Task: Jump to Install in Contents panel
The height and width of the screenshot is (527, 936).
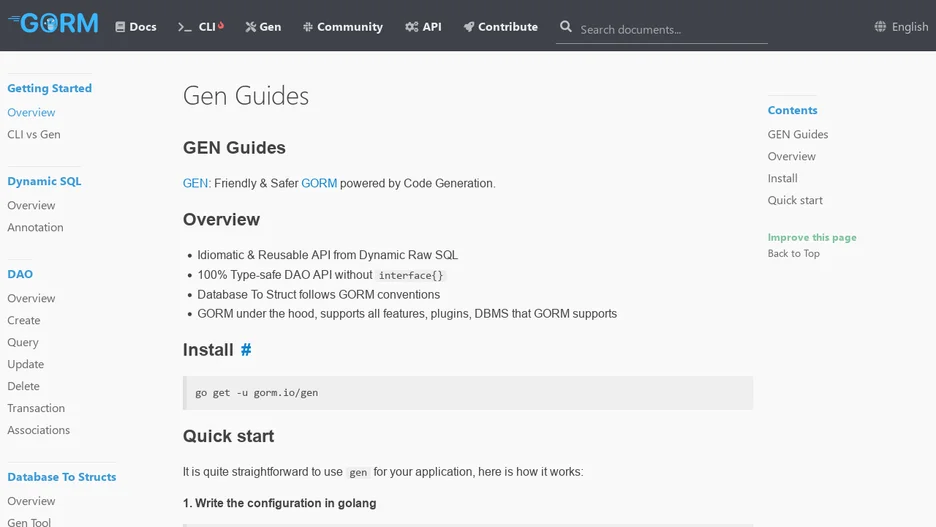Action: (x=783, y=178)
